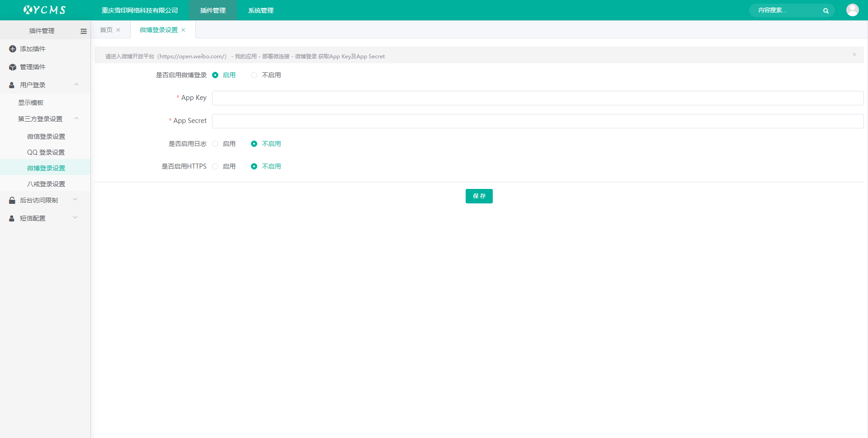This screenshot has height=438, width=868.
Task: Open 八戒登录设置 in the sidebar
Action: pyautogui.click(x=45, y=184)
